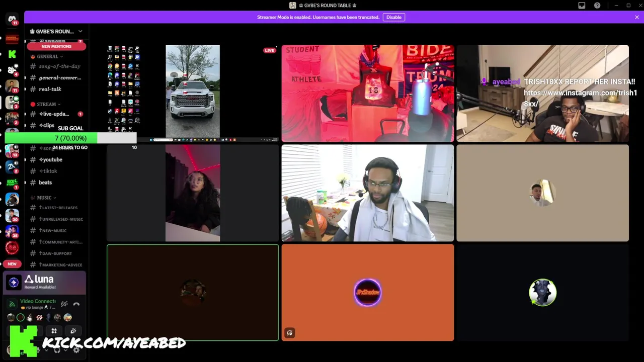The height and width of the screenshot is (362, 644).
Task: Select the green Kick server icon
Action: 12,54
